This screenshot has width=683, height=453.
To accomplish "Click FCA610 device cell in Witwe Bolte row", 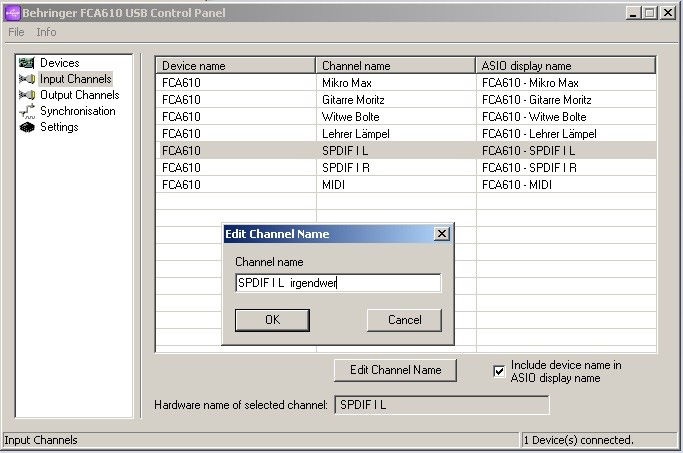I will click(236, 117).
